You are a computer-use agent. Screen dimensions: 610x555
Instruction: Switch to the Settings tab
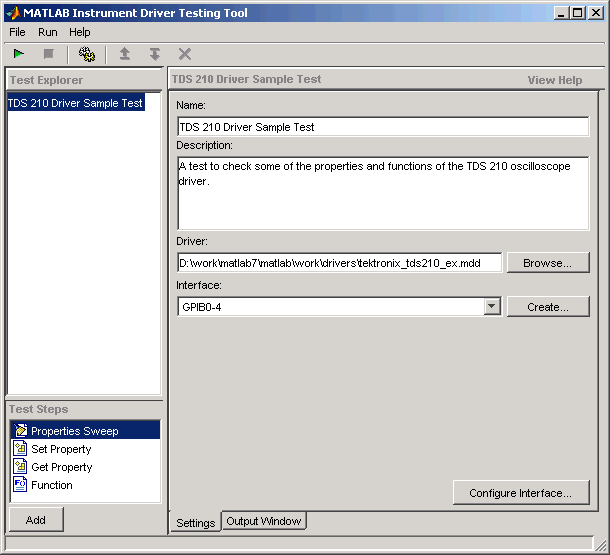[x=195, y=523]
